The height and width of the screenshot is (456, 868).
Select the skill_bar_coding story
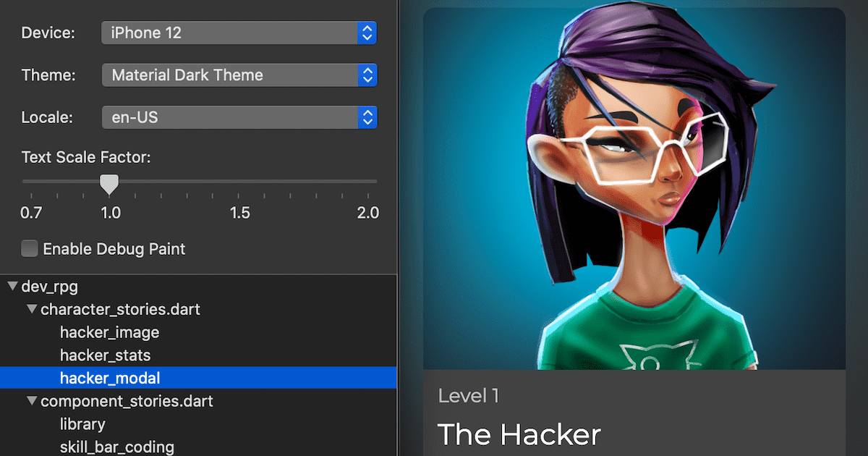(117, 447)
